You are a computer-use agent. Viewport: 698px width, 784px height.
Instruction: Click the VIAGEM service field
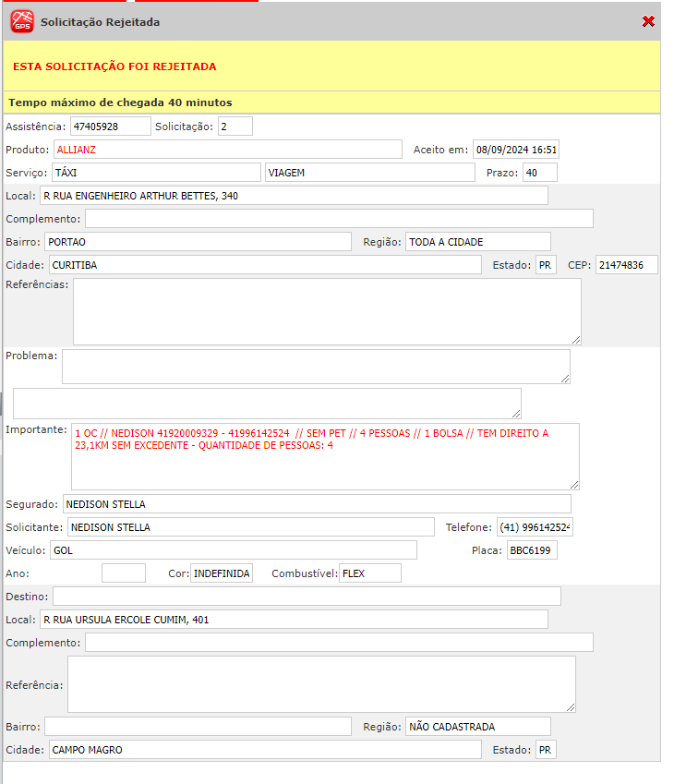[370, 173]
